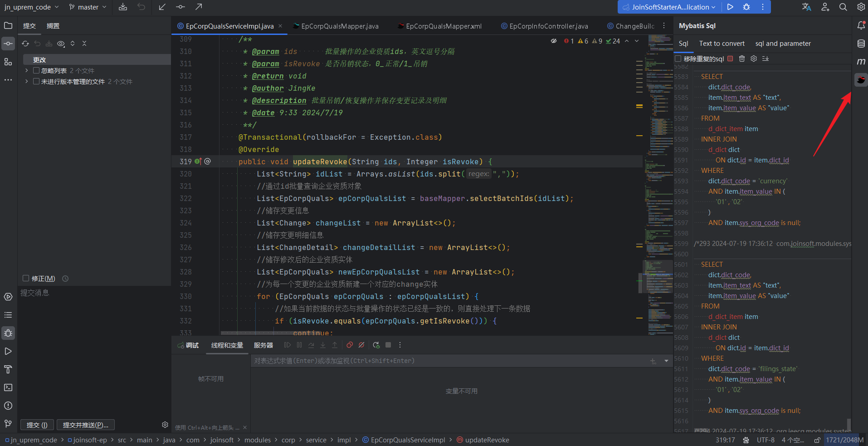
Task: Check the 移除重复的sql checkbox
Action: 678,59
